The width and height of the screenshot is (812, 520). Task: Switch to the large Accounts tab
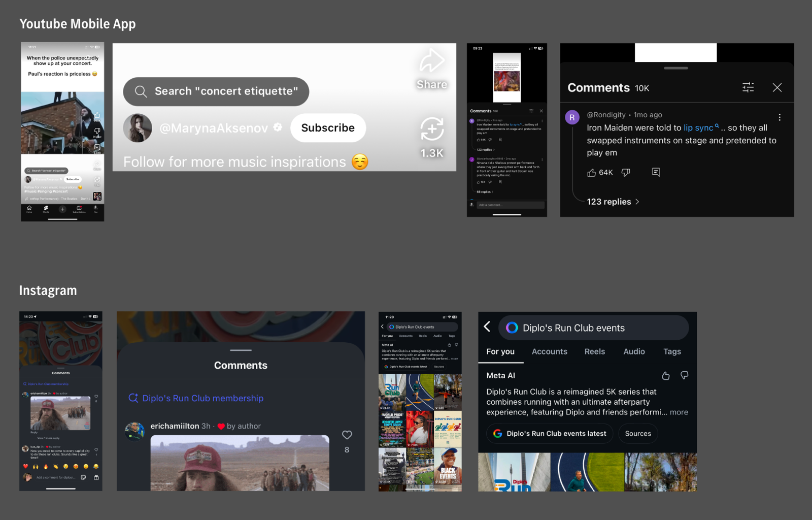click(x=550, y=351)
